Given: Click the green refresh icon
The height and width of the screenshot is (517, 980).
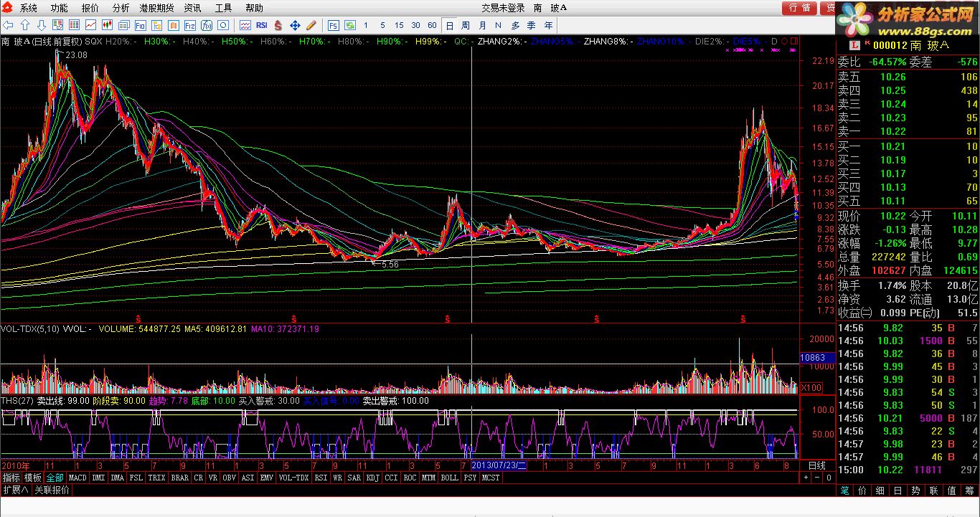Looking at the screenshot, I should click(350, 25).
